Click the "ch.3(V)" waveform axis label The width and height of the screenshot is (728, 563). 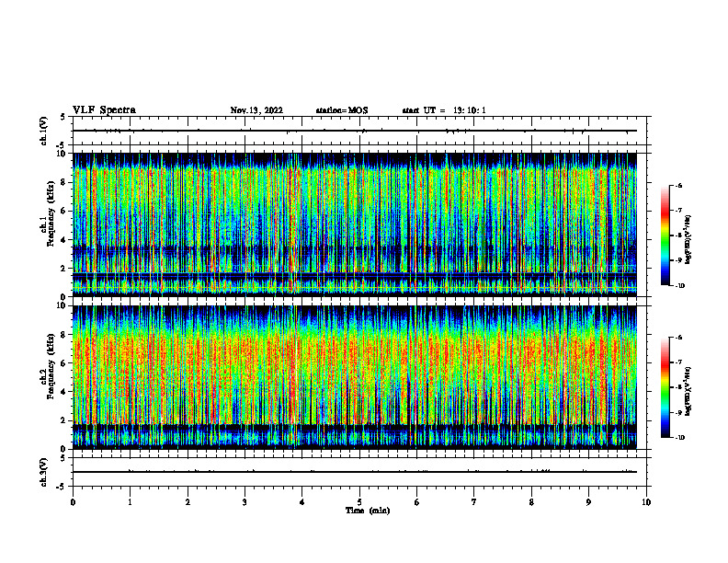tap(44, 472)
